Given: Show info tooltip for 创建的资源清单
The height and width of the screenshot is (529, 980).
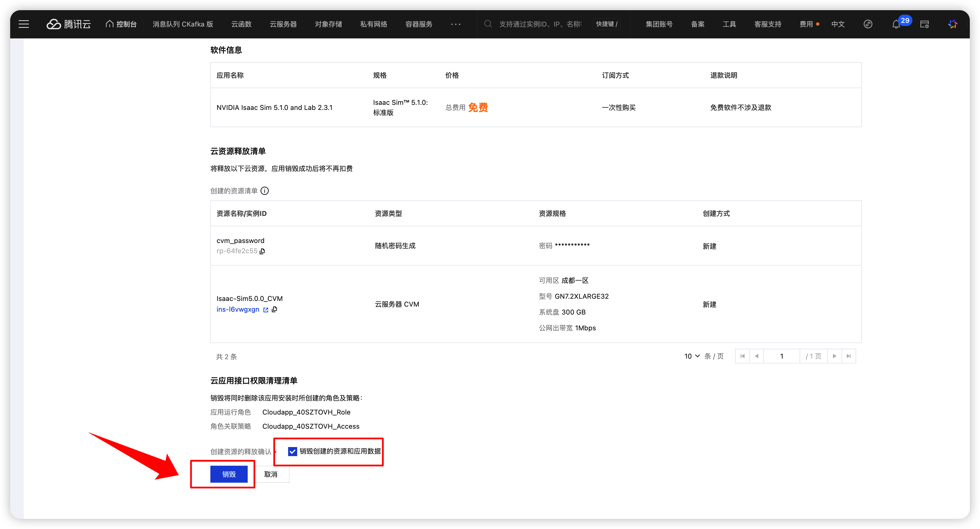Looking at the screenshot, I should (x=265, y=191).
